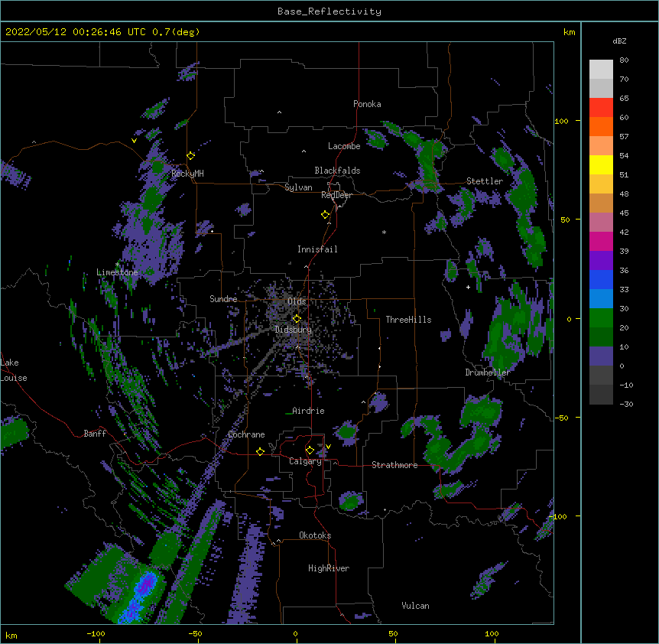The height and width of the screenshot is (644, 659).
Task: Click the 80 value on the dBZ scale
Action: [x=624, y=60]
